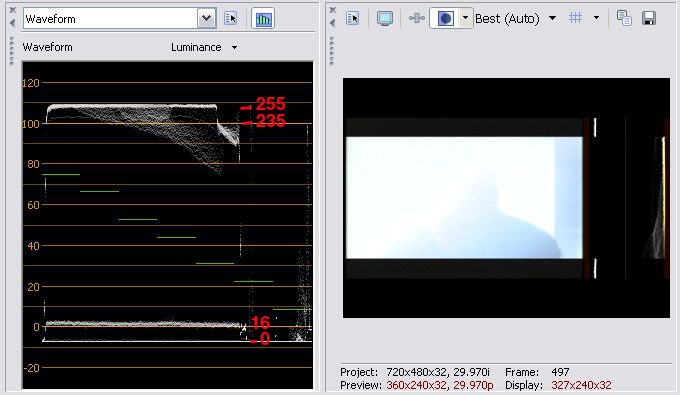This screenshot has width=680, height=395.
Task: Toggle preview on external monitor
Action: click(x=385, y=18)
